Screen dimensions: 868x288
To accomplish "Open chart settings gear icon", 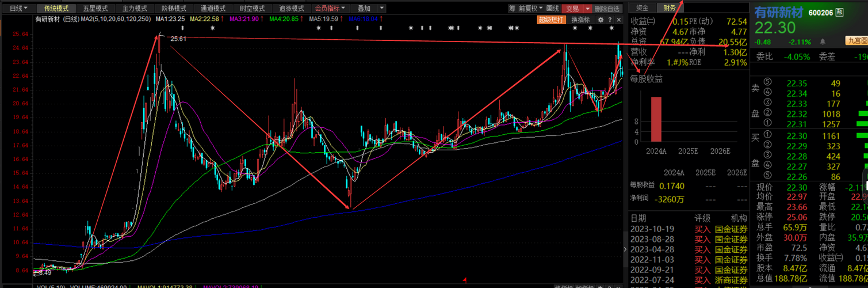I will (x=601, y=20).
